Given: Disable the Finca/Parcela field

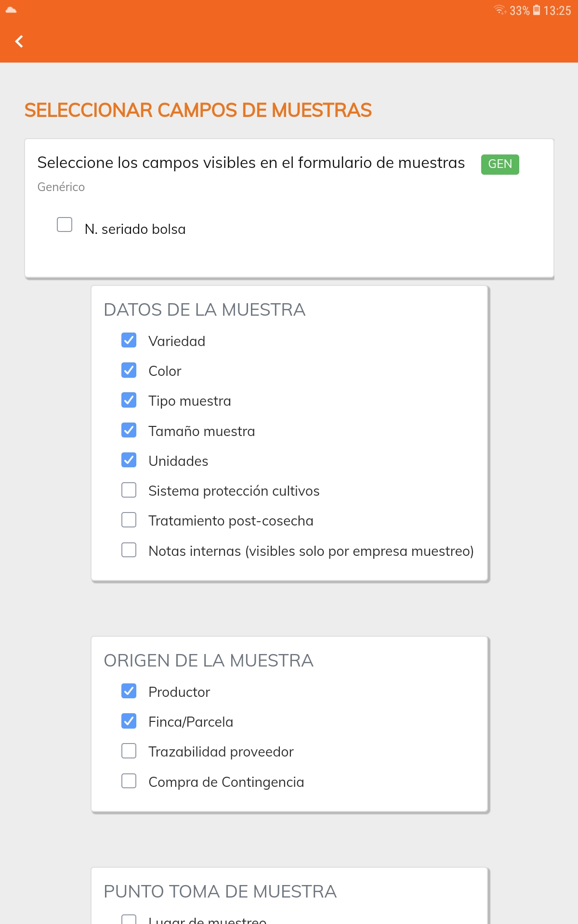Looking at the screenshot, I should point(129,721).
